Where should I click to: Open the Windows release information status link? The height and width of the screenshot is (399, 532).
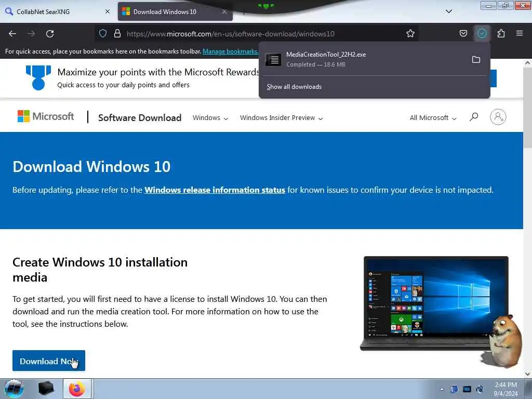(x=215, y=190)
